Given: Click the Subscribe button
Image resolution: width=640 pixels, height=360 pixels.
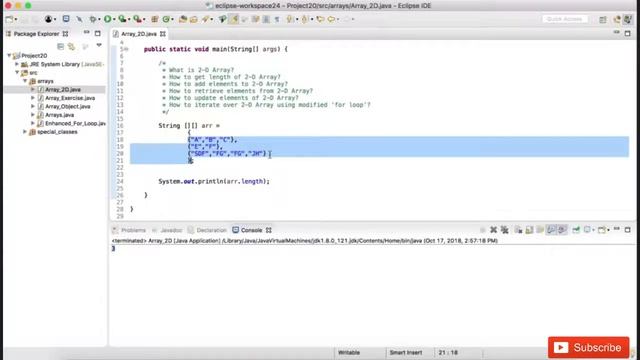Looking at the screenshot, I should 589,347.
